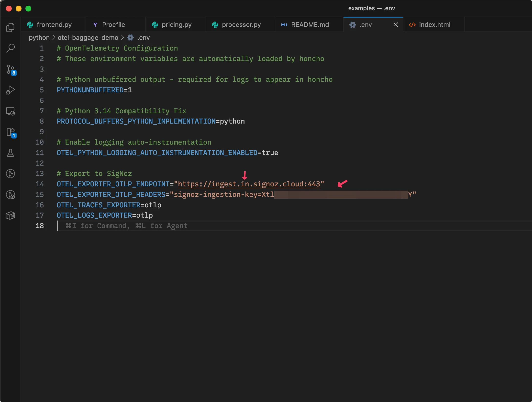
Task: Close the .env editor tab
Action: tap(396, 25)
